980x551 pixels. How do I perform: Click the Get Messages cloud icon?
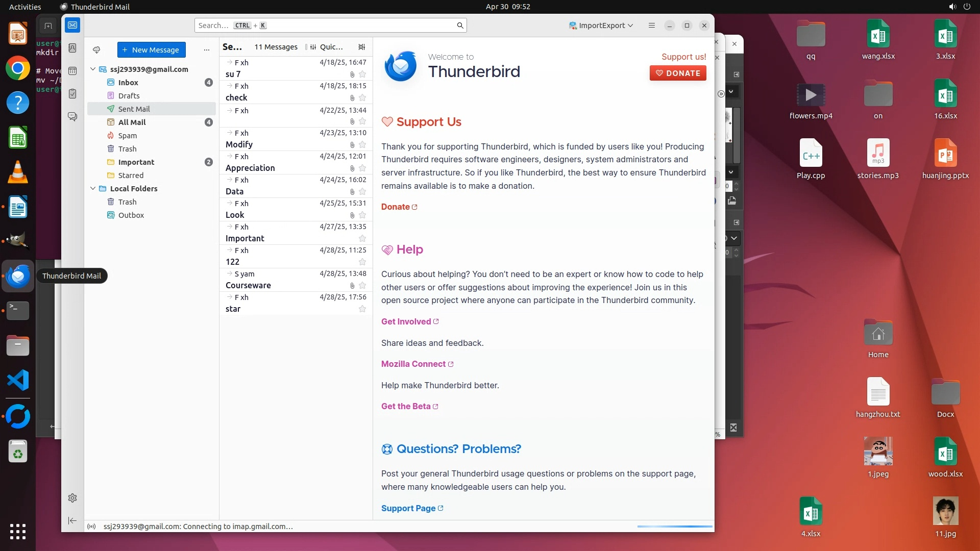click(96, 50)
